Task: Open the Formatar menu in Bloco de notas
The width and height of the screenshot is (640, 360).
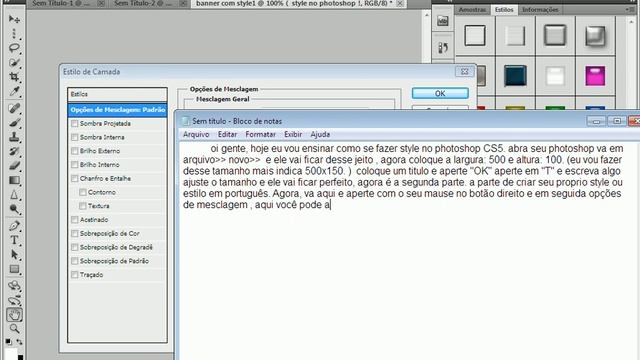Action: click(x=260, y=134)
